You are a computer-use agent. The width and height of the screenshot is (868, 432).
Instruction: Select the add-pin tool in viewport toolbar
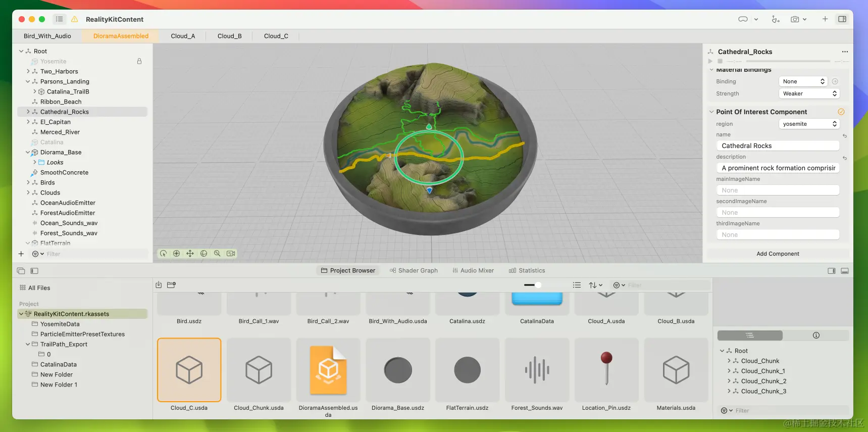tap(176, 254)
